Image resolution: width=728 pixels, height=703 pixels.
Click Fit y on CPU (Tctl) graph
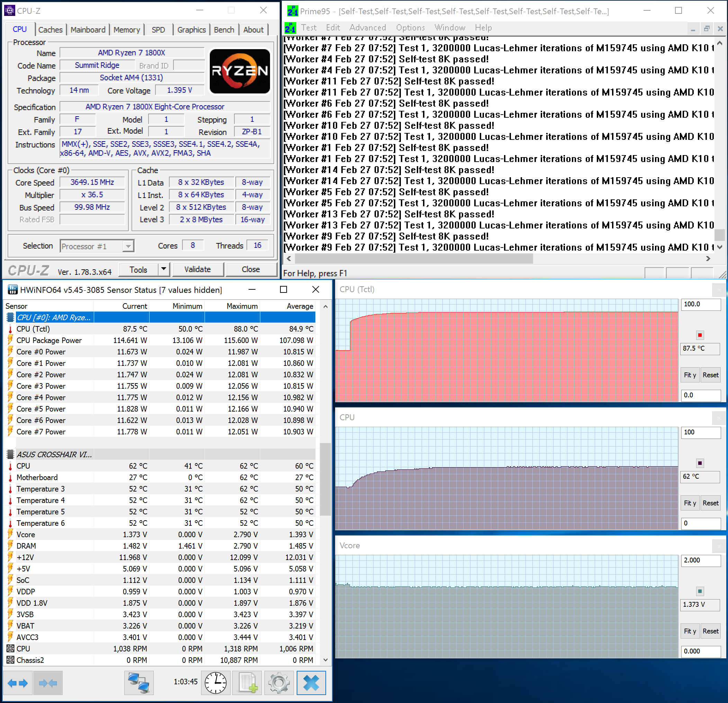pos(690,375)
